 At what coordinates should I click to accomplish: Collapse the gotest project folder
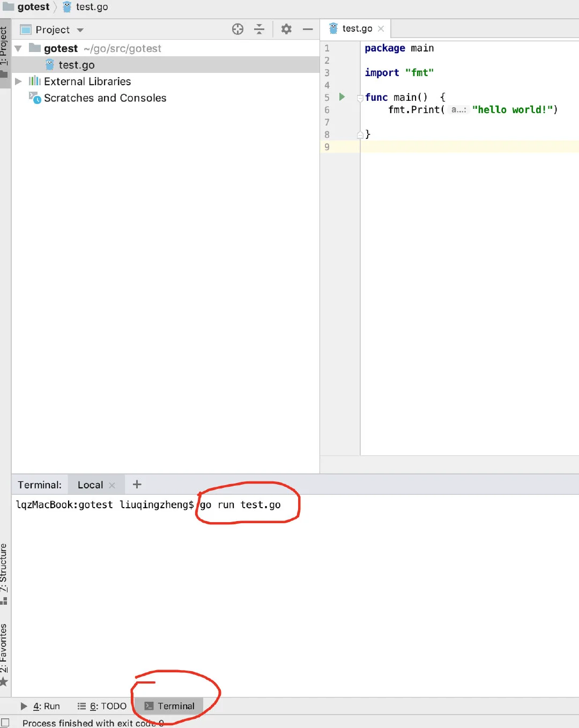click(x=18, y=49)
